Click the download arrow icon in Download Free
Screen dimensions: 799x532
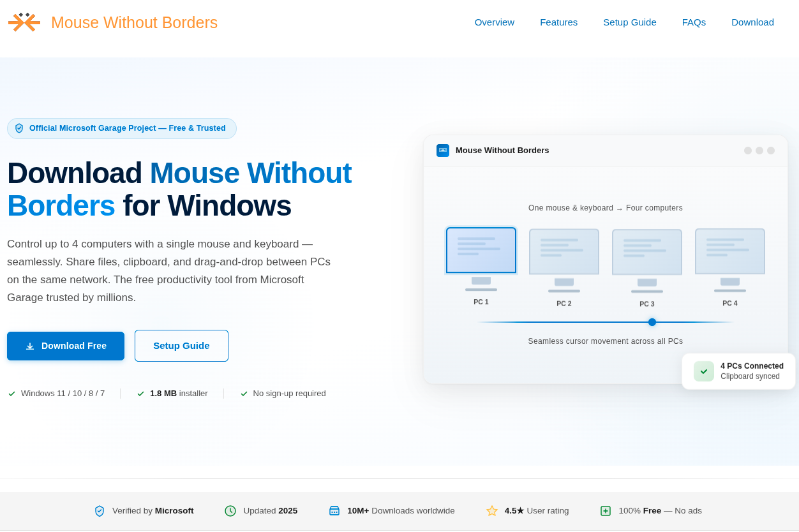click(30, 346)
